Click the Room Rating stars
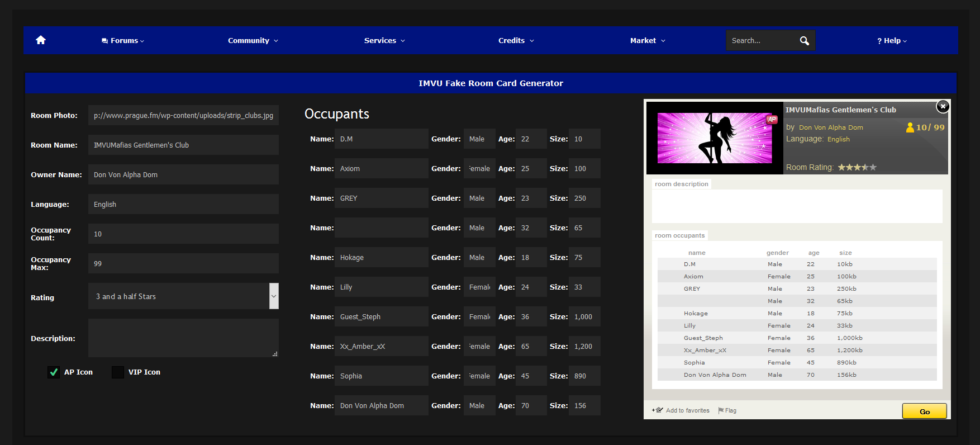 point(857,167)
